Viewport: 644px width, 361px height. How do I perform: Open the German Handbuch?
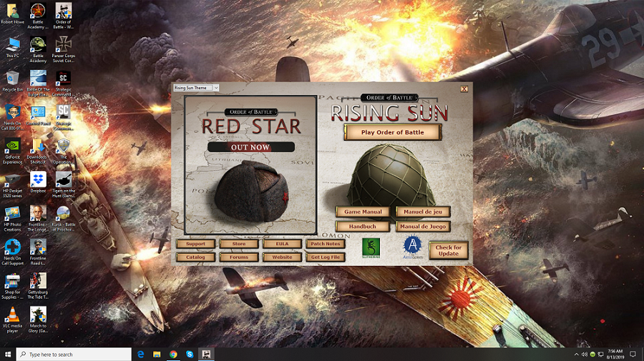pyautogui.click(x=363, y=227)
